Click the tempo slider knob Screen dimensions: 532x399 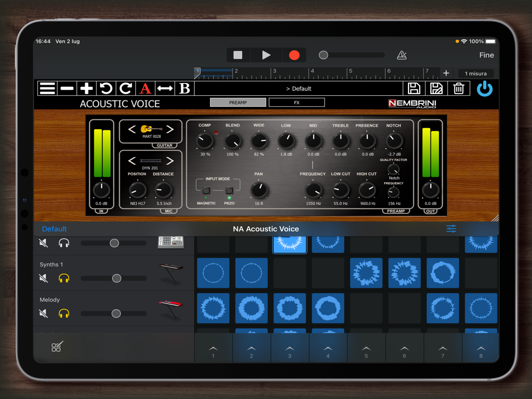[323, 55]
